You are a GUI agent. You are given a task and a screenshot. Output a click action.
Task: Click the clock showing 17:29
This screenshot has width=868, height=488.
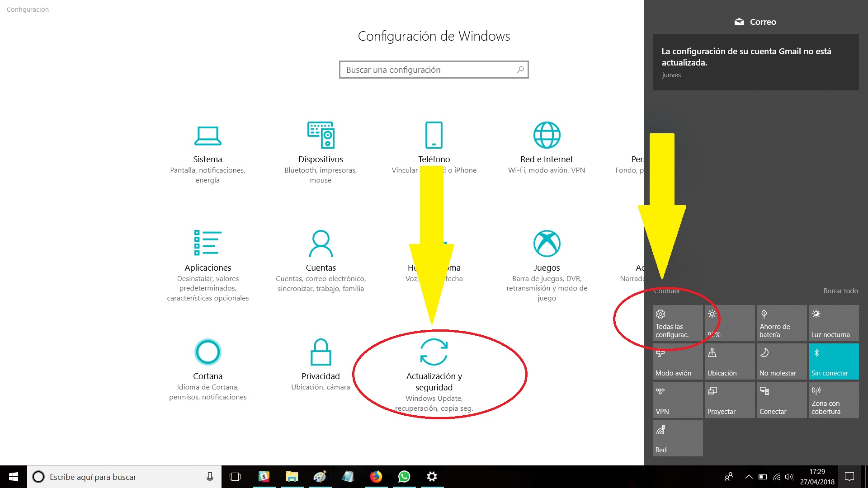(817, 477)
